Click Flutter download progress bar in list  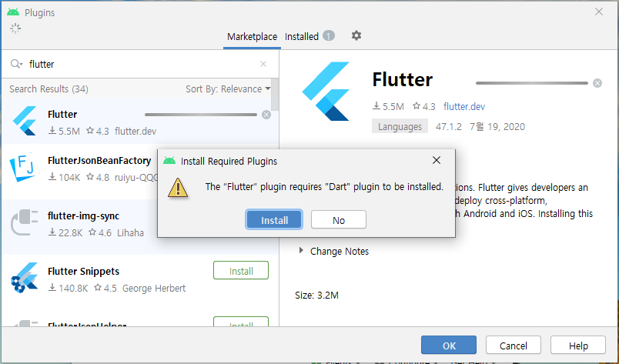200,115
